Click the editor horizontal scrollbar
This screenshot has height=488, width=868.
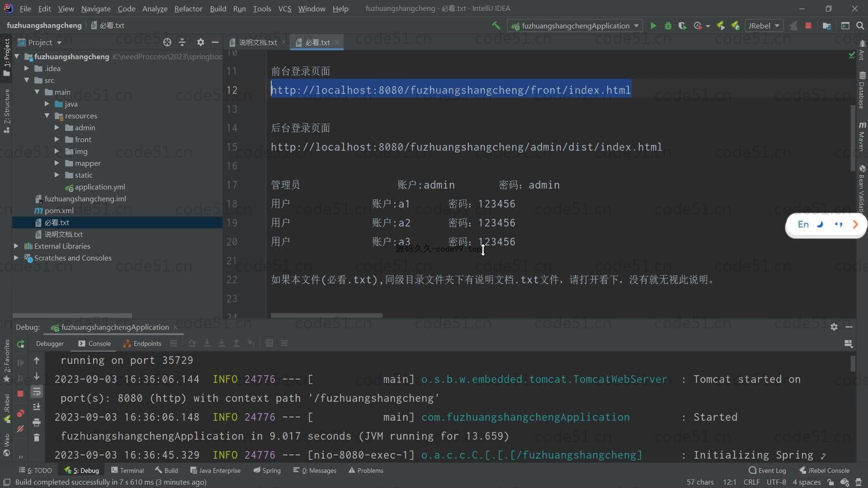[x=326, y=315]
